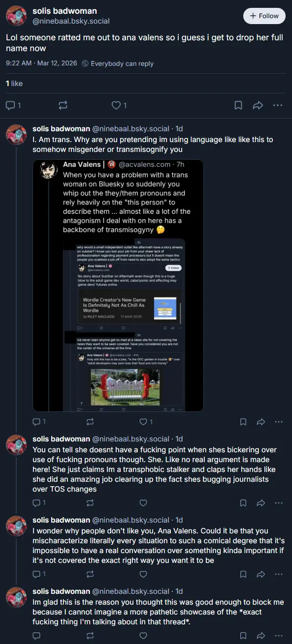Bookmark the main post
292x644 pixels.
click(x=238, y=105)
